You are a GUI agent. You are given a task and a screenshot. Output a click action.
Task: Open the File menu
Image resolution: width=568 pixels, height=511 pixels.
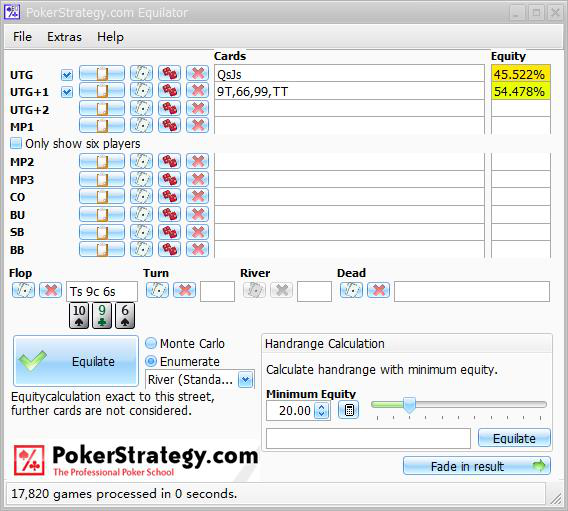22,37
